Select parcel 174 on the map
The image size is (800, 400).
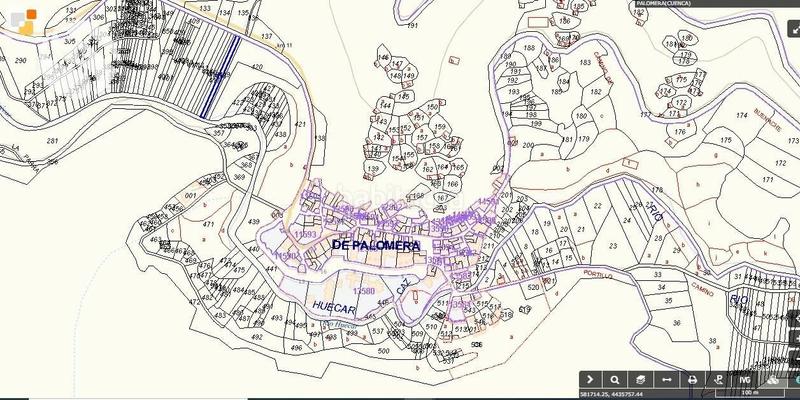[x=741, y=117]
